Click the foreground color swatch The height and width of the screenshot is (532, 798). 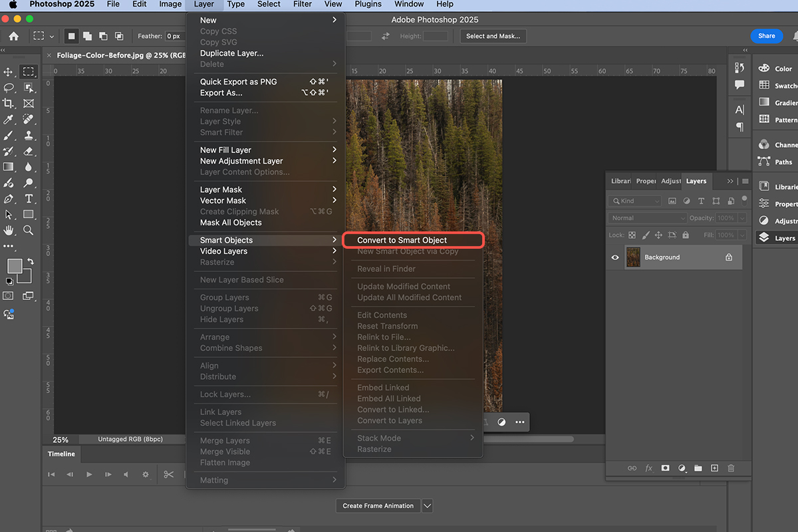tap(15, 267)
